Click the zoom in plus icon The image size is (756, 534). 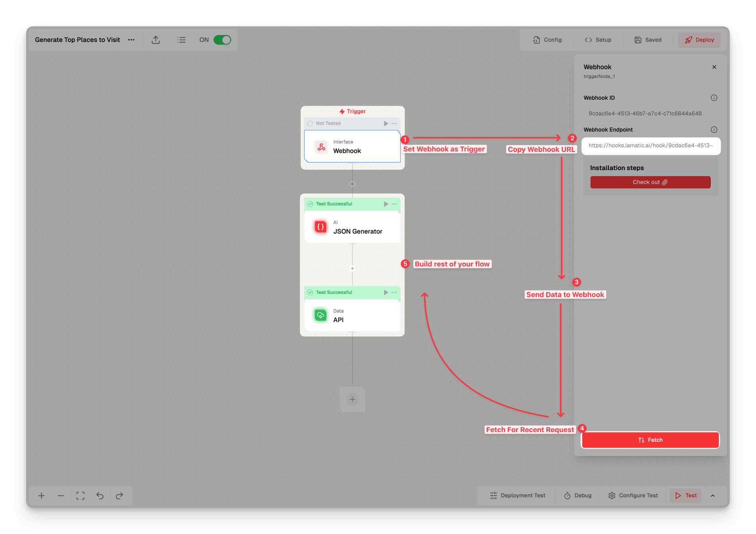41,495
